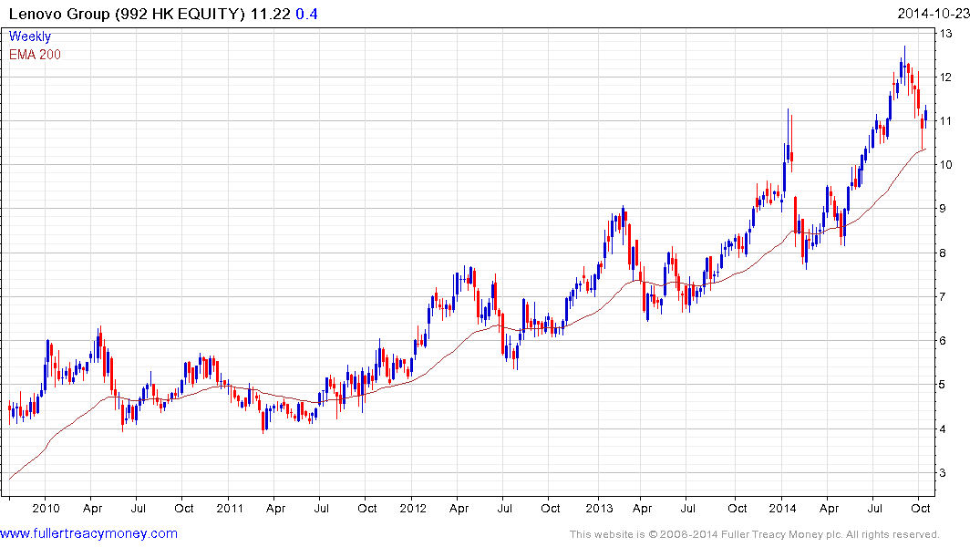Select the 2012 year label on time axis

pos(413,508)
